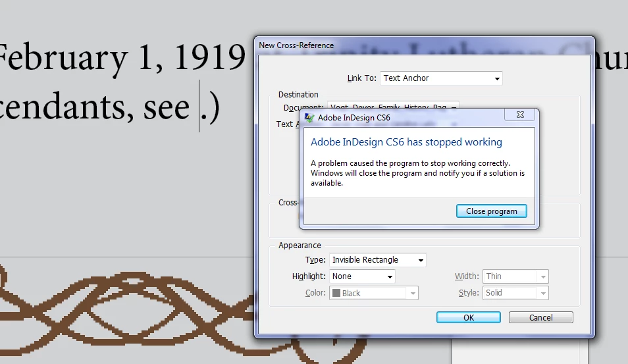Viewport: 628px width, 364px height.
Task: Open the Link To dropdown set to Text Anchor
Action: point(441,78)
